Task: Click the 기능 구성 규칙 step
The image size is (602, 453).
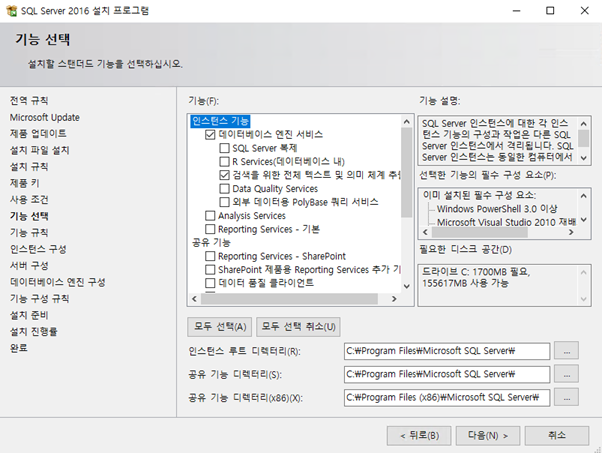Action: click(40, 299)
